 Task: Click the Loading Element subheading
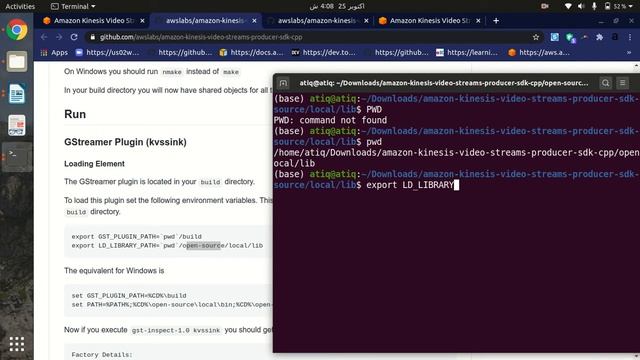(x=94, y=164)
